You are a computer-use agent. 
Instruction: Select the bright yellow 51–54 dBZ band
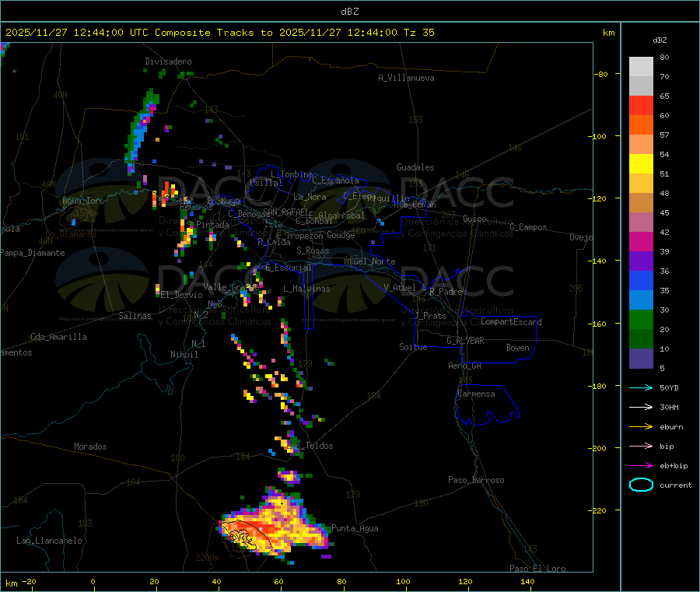[x=641, y=164]
